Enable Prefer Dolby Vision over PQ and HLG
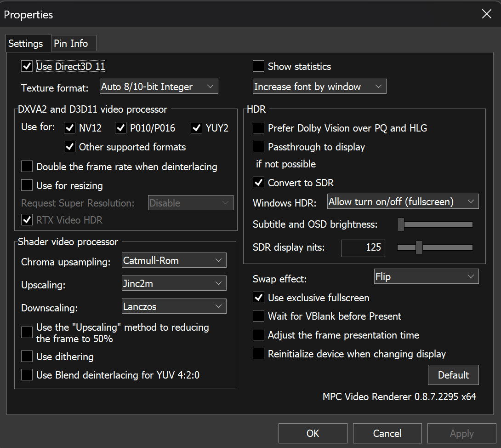 pos(258,128)
